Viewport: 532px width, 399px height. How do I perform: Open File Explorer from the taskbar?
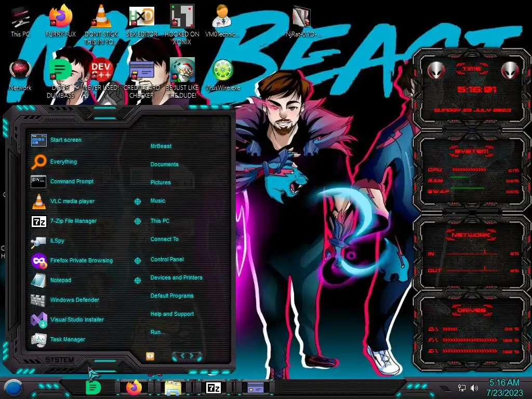point(173,388)
